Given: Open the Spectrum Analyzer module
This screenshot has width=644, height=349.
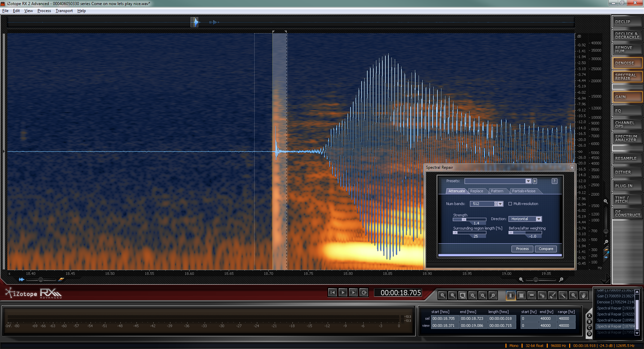Looking at the screenshot, I should (627, 138).
